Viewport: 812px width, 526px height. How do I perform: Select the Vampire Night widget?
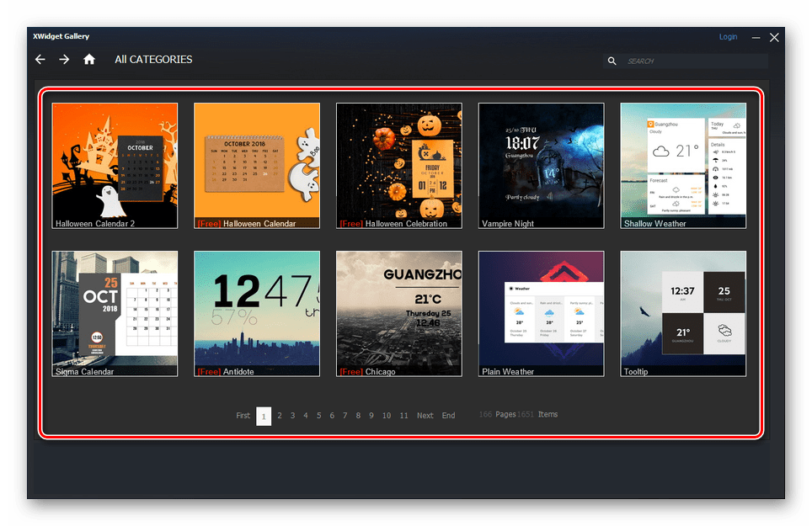(541, 165)
